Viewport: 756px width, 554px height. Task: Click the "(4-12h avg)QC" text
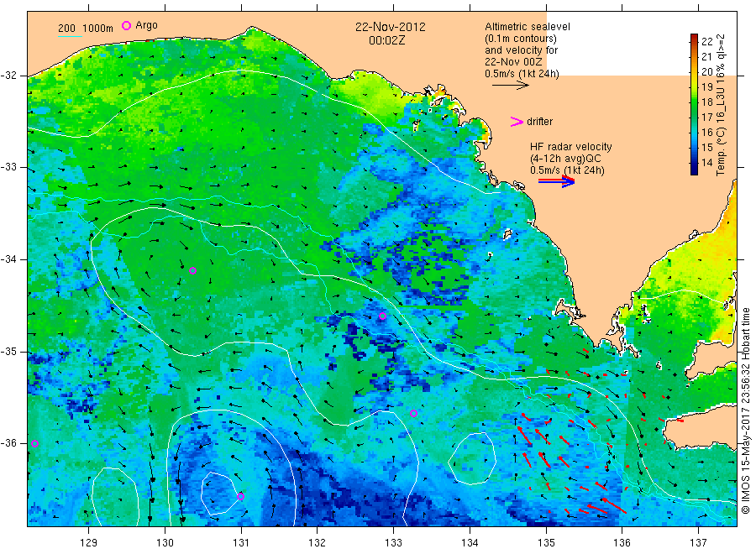point(565,159)
